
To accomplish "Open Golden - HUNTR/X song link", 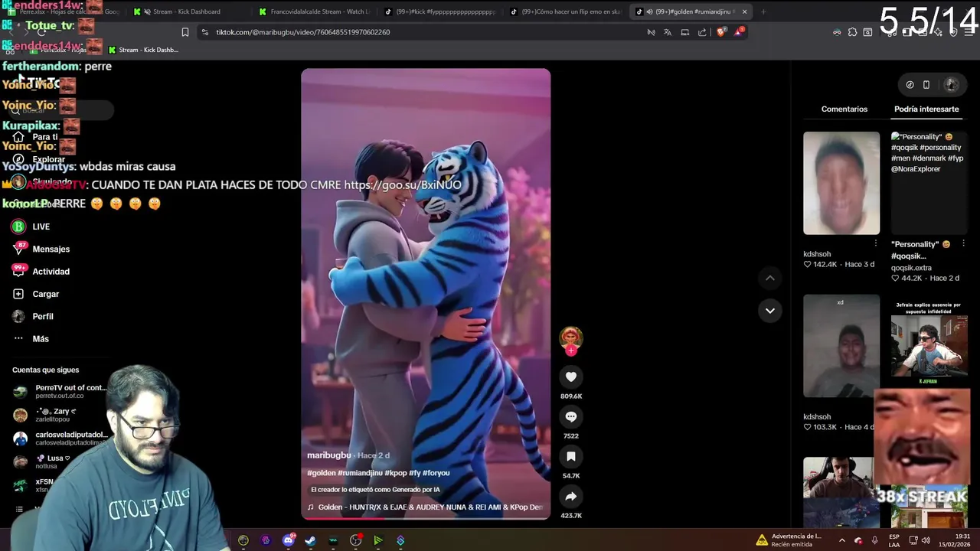I will (x=425, y=507).
